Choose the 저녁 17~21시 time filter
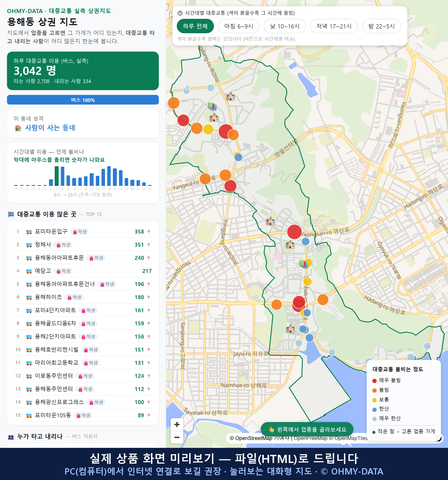 (334, 26)
